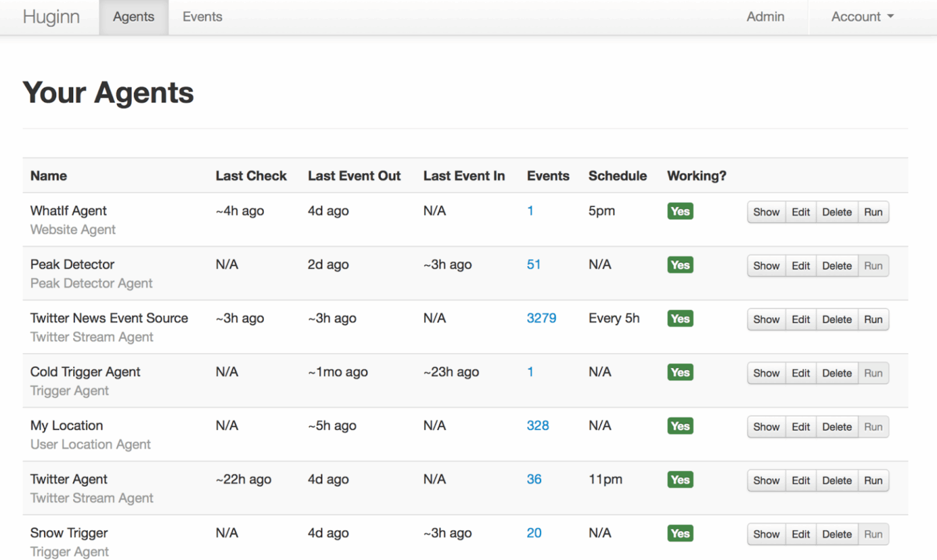Delete the Cold Trigger Agent
This screenshot has width=937, height=560.
[836, 373]
